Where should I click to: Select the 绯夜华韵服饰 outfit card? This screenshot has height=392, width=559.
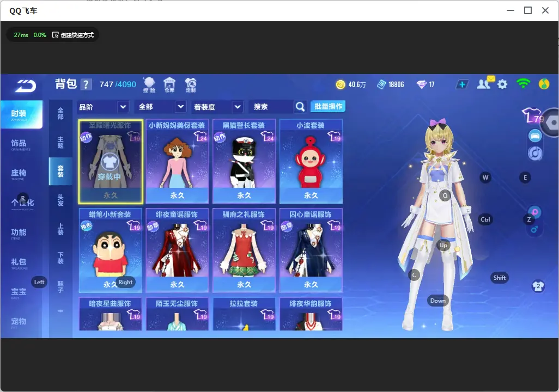click(311, 314)
